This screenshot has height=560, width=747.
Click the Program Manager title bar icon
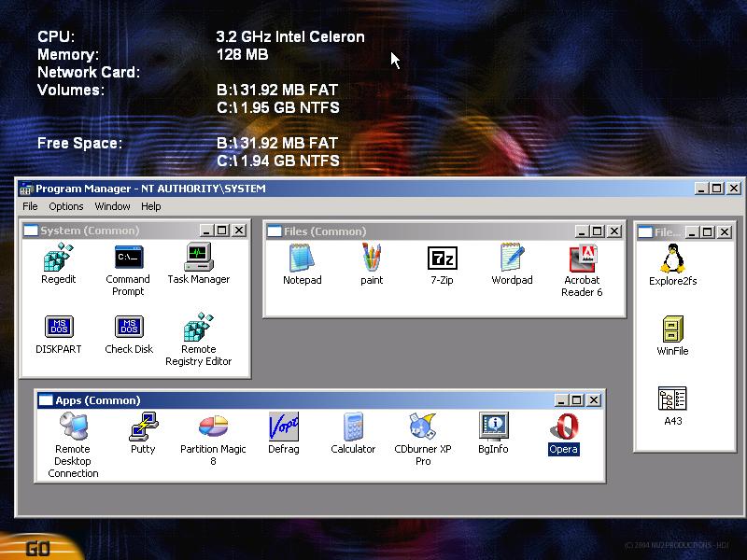26,189
